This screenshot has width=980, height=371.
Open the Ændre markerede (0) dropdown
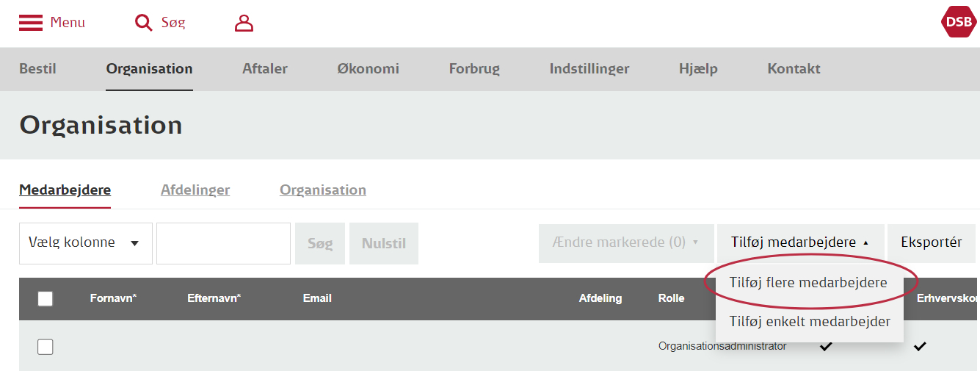tap(626, 243)
